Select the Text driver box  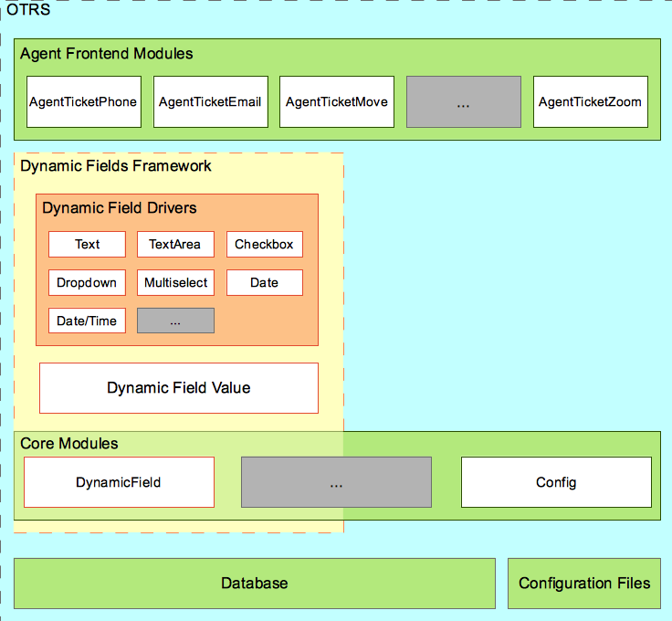coord(87,244)
